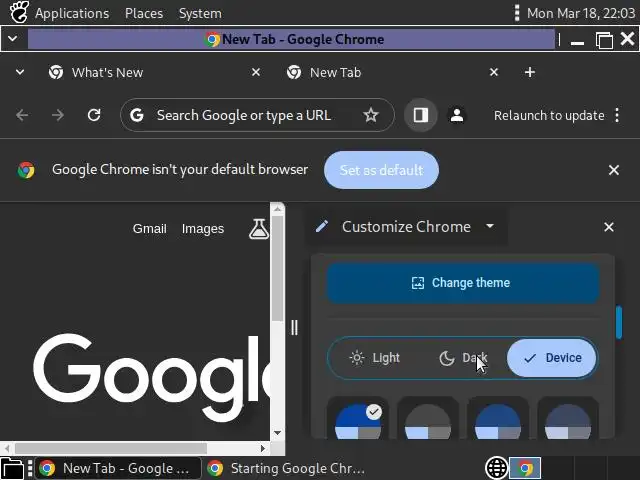This screenshot has width=640, height=480.
Task: Click the horizontal scrollbar left arrow
Action: (x=7, y=448)
